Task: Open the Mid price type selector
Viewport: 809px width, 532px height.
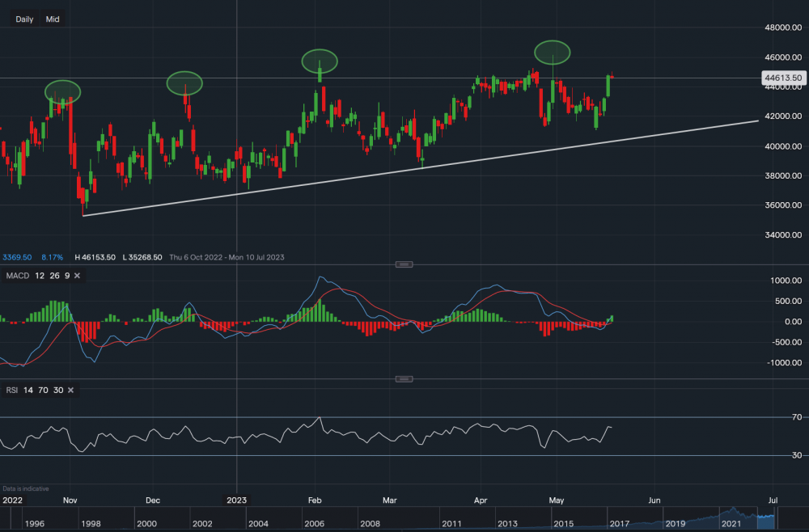Action: pos(53,19)
